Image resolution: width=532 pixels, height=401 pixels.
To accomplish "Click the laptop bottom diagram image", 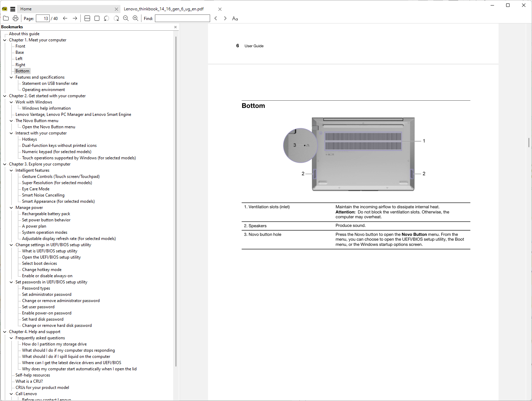I will point(355,154).
